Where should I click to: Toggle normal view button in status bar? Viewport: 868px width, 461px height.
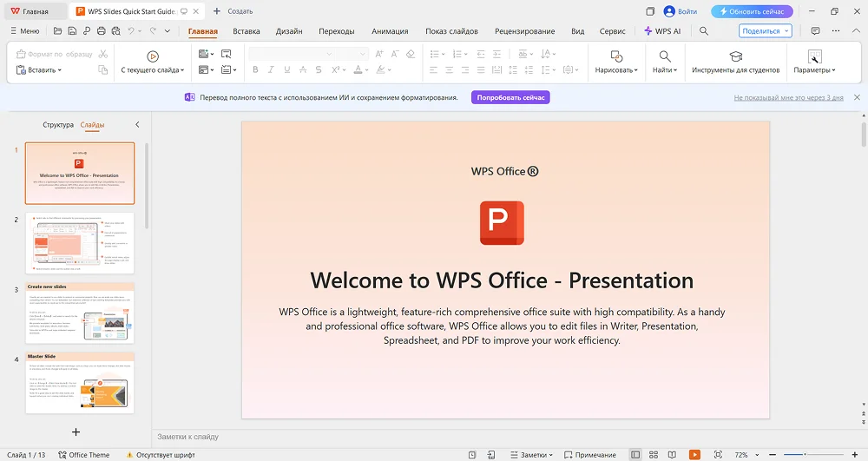click(635, 454)
